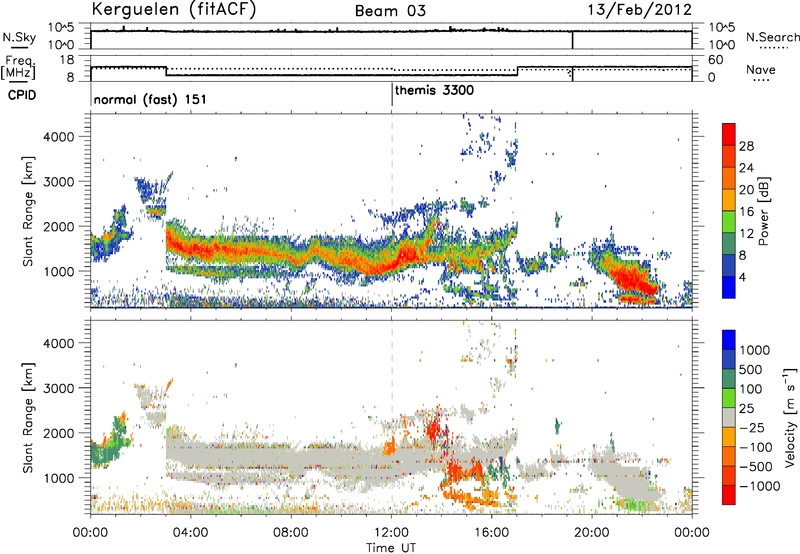800x554 pixels.
Task: Click the red velocity patch near 13:40 in velocity panel
Action: (434, 431)
